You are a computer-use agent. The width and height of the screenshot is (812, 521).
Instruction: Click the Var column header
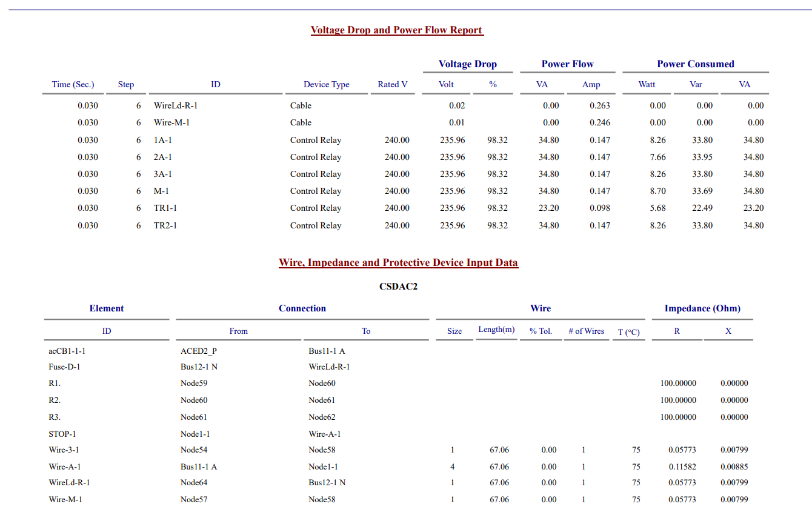(696, 85)
